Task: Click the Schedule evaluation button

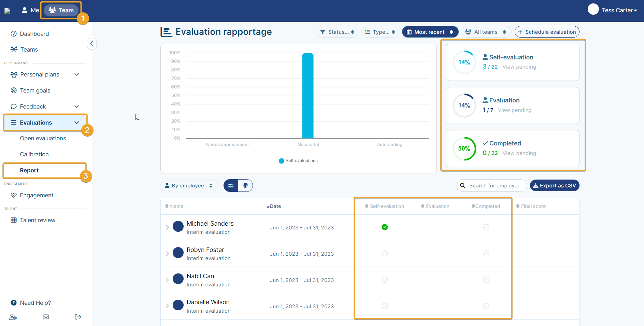Action: coord(547,32)
